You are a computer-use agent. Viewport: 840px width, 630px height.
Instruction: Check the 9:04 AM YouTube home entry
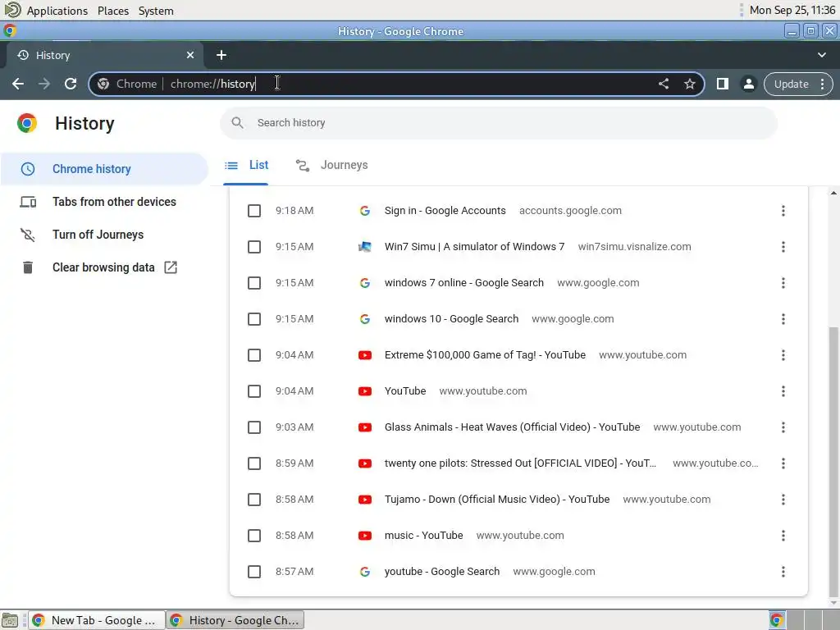[254, 391]
